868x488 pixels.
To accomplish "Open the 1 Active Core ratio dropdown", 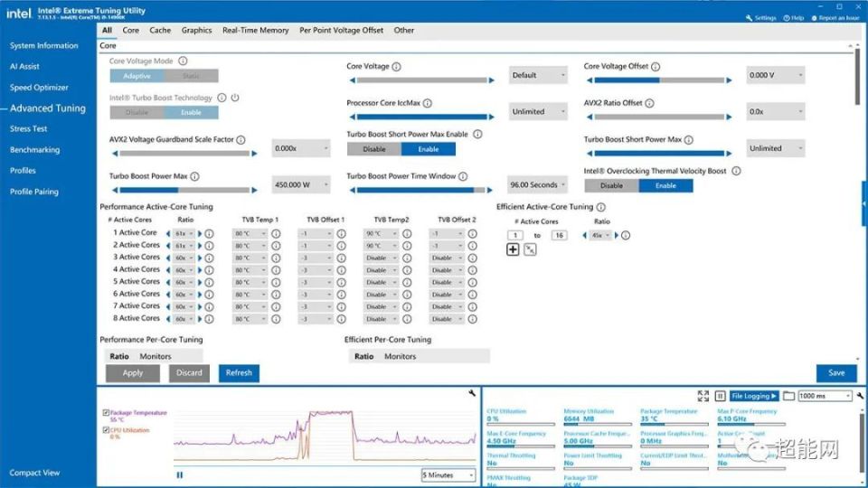I will 184,233.
